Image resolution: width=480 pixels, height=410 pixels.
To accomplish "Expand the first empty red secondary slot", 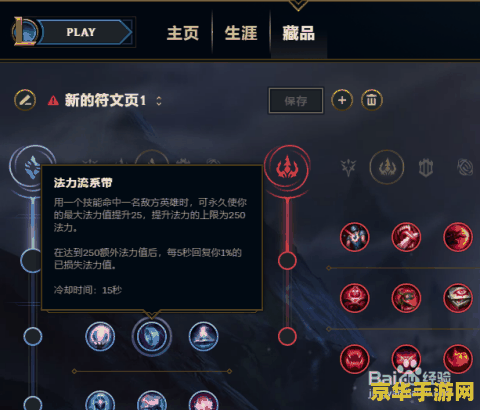I will (287, 261).
